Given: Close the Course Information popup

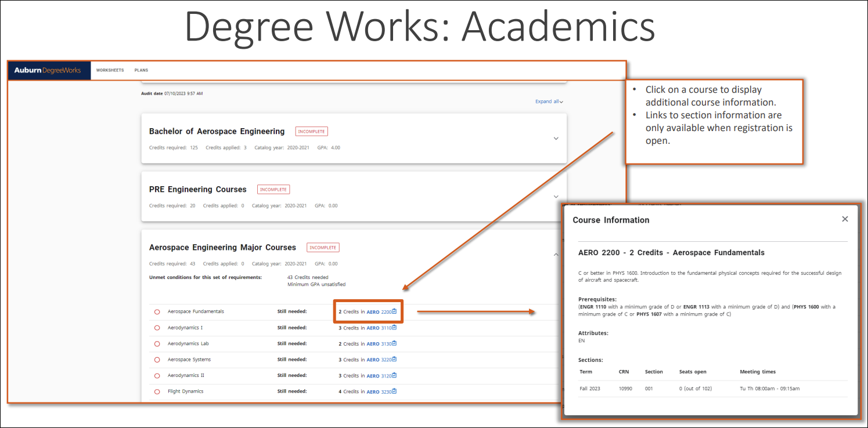Looking at the screenshot, I should coord(845,219).
